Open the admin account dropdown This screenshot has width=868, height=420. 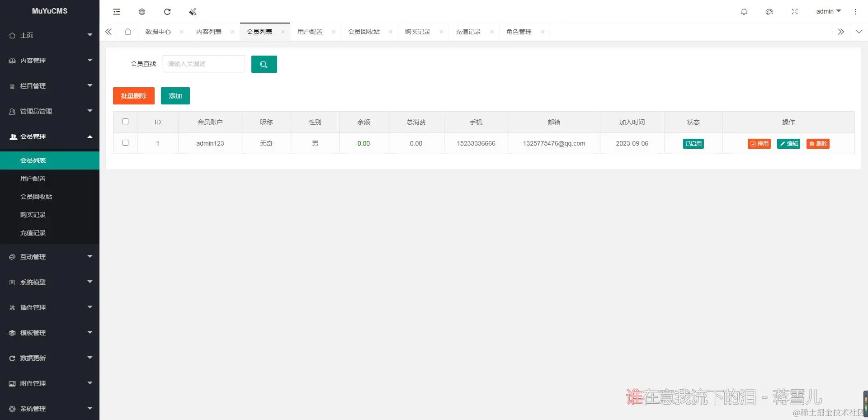tap(828, 11)
